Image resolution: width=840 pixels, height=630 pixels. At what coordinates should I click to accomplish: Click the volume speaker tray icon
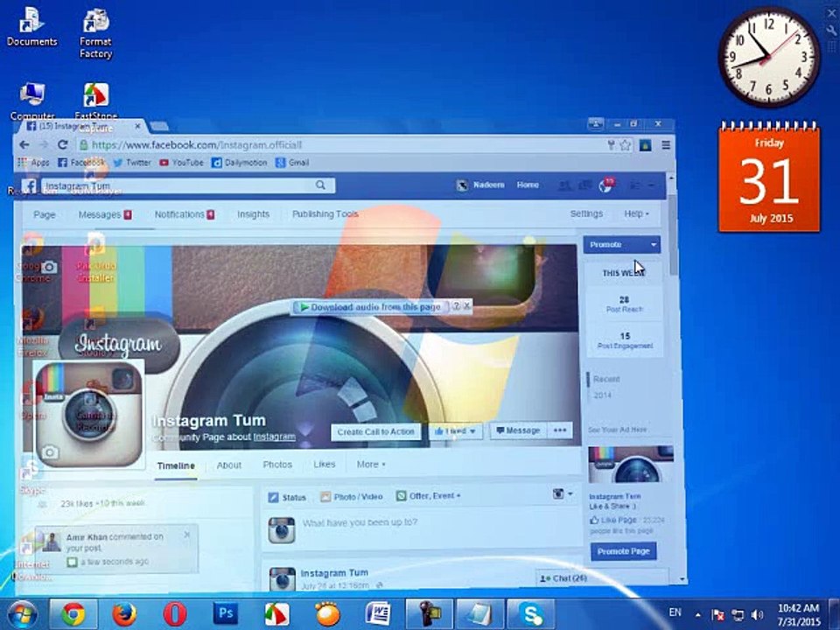coord(757,615)
